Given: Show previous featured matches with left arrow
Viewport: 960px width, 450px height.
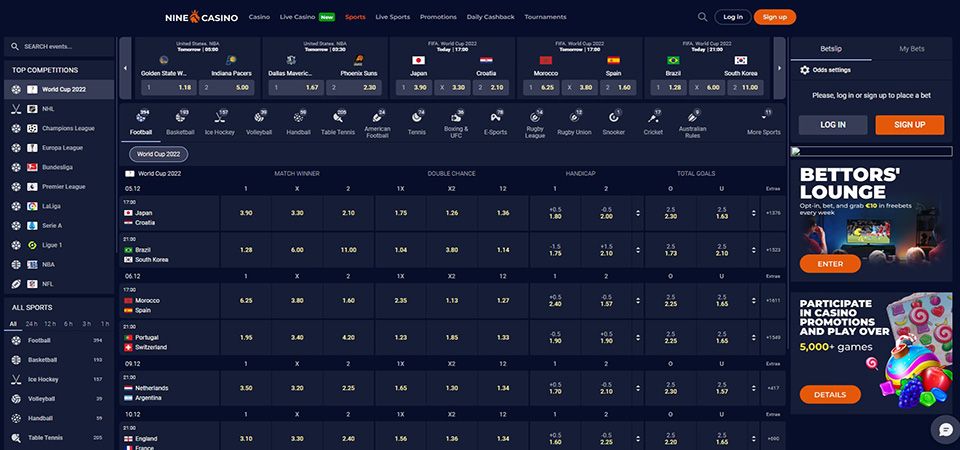Looking at the screenshot, I should click(126, 68).
